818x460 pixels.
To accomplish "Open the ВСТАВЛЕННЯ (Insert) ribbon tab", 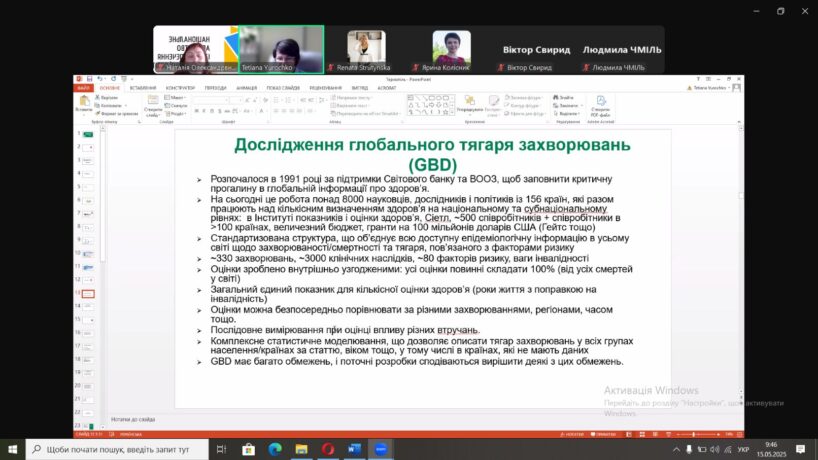I will point(142,88).
